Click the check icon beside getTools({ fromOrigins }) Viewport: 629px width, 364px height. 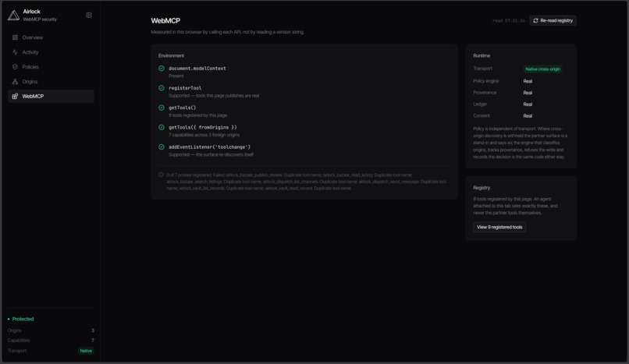point(162,127)
